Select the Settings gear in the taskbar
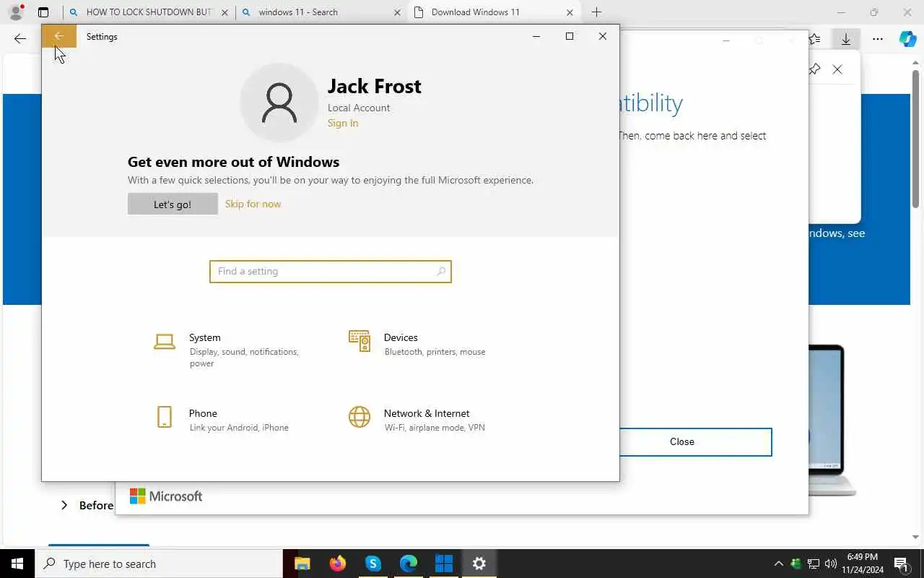This screenshot has height=578, width=924. pos(479,564)
